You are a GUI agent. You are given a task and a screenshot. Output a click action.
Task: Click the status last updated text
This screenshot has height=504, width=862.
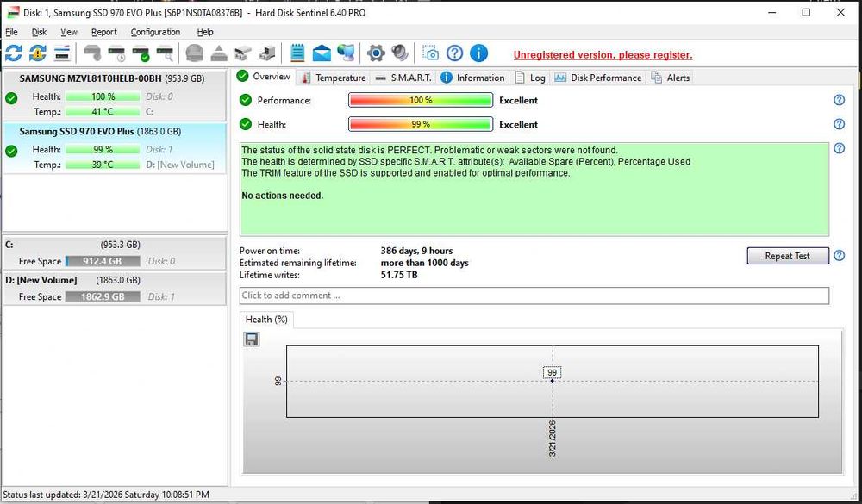(x=106, y=495)
